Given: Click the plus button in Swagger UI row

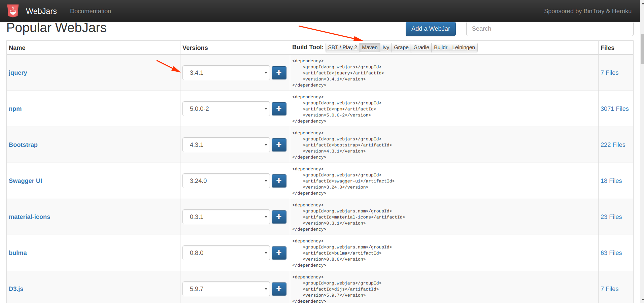Looking at the screenshot, I should [x=279, y=181].
